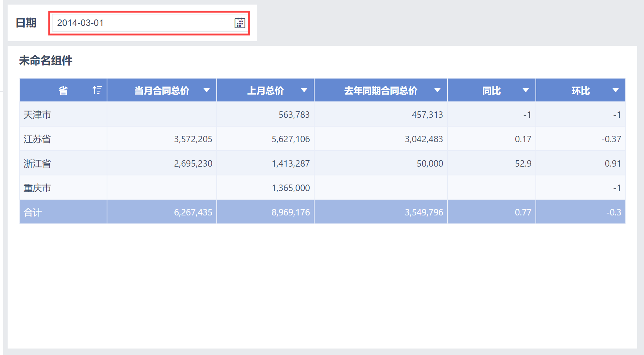Image resolution: width=644 pixels, height=355 pixels.
Task: Select the 江苏省 row label
Action: coord(37,139)
